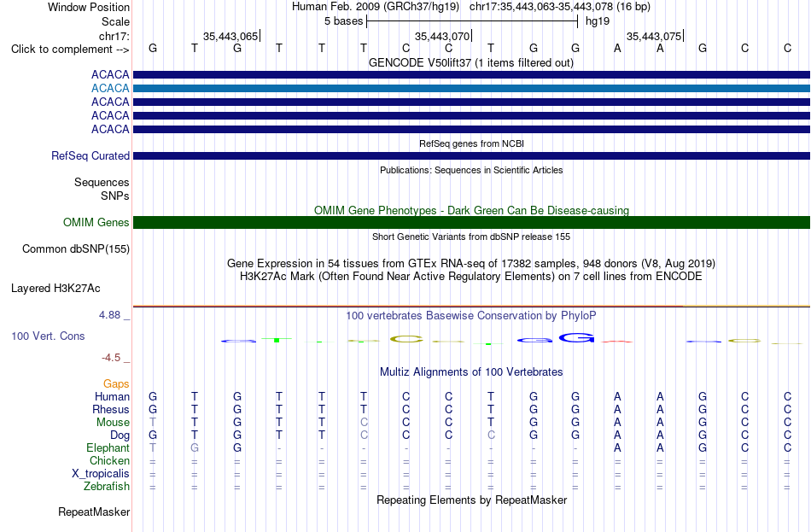Click the light blue ACACA transcript bar
This screenshot has width=811, height=532.
click(471, 89)
